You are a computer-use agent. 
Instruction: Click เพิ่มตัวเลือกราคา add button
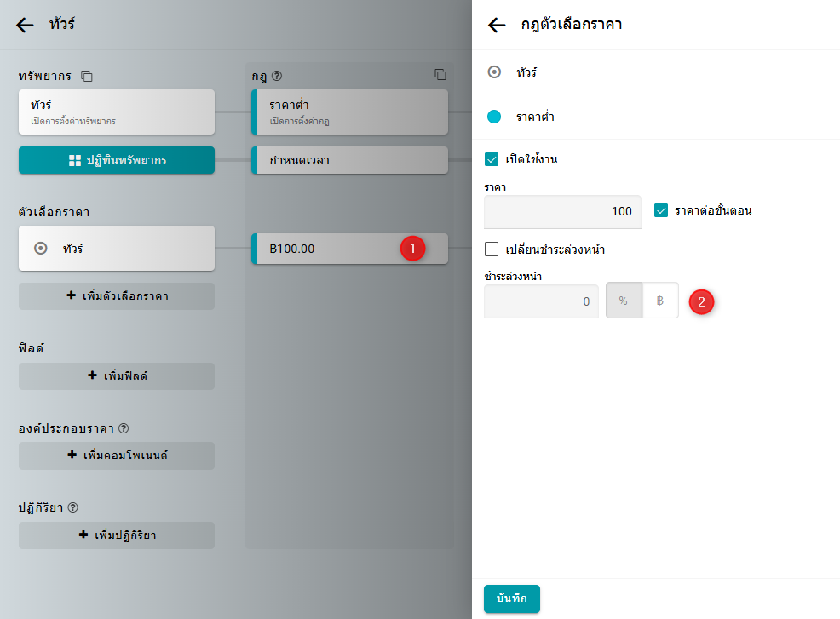[x=117, y=296]
